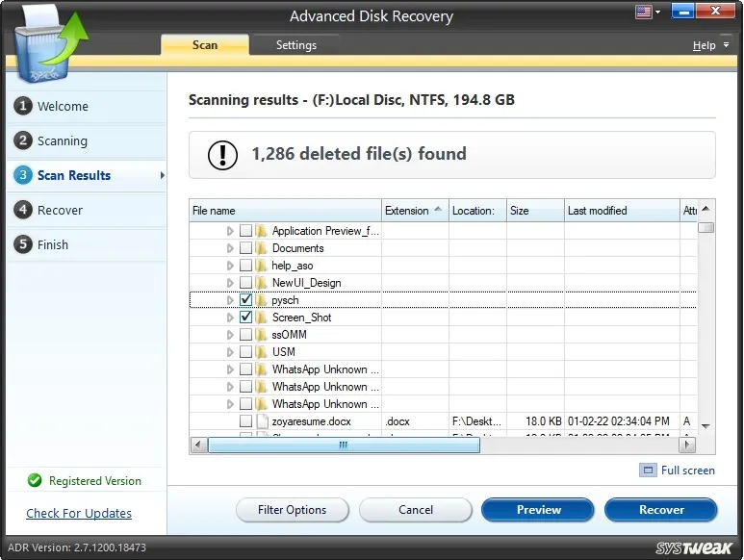744x560 pixels.
Task: Expand the NewUI_Design folder tree
Action: click(230, 283)
